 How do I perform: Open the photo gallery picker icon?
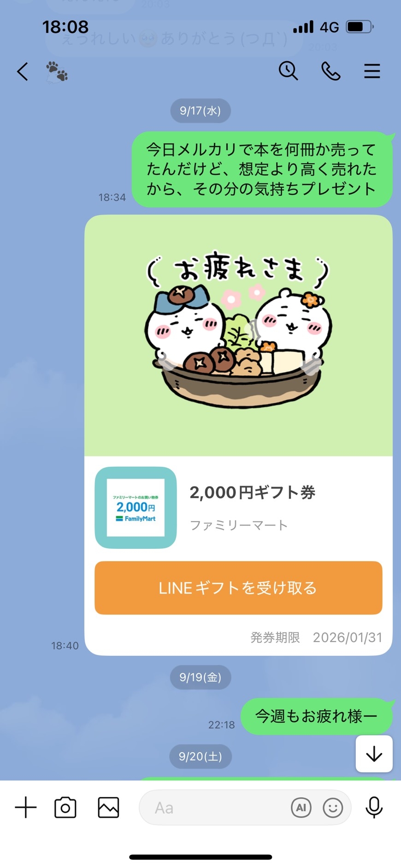click(x=108, y=808)
